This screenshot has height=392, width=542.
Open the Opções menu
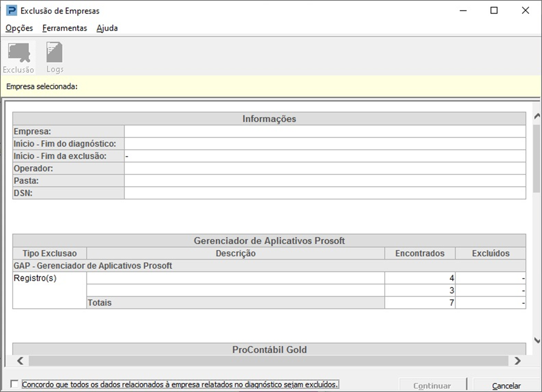pos(19,28)
